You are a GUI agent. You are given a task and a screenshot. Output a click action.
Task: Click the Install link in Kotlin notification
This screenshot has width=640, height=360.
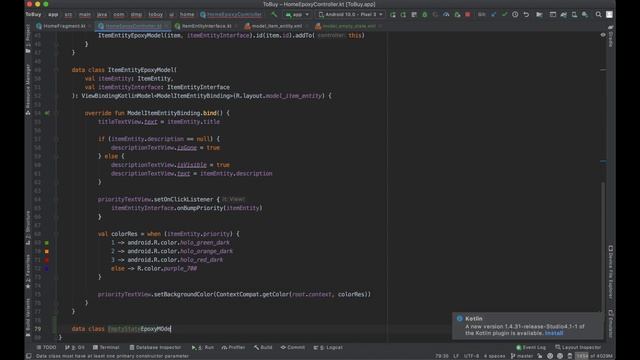coord(554,333)
